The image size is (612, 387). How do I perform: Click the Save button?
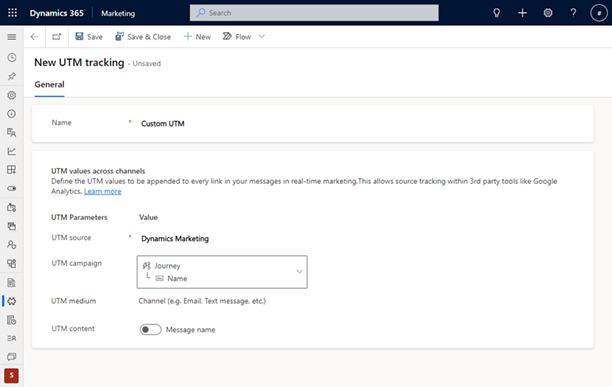pos(89,37)
